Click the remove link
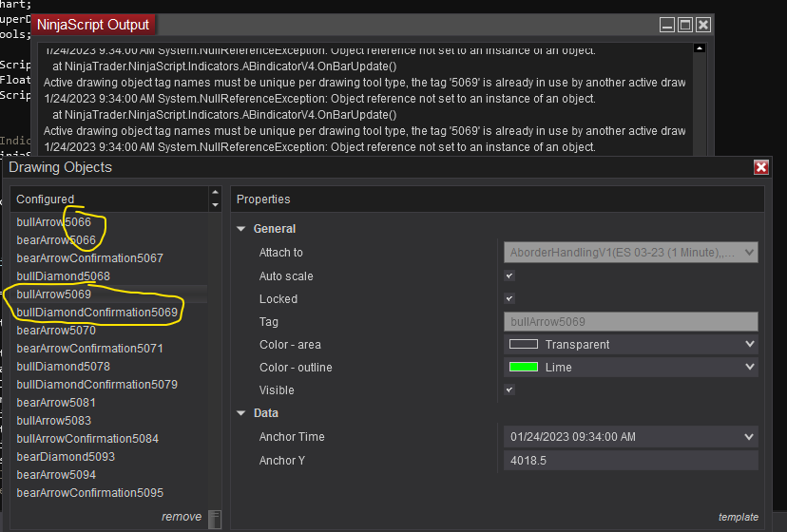The image size is (787, 532). point(182,517)
